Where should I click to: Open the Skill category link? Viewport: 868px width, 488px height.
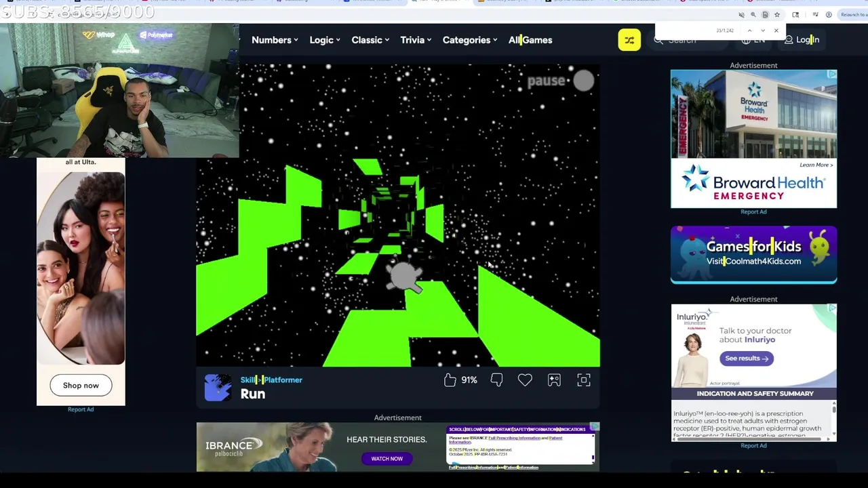coord(248,380)
